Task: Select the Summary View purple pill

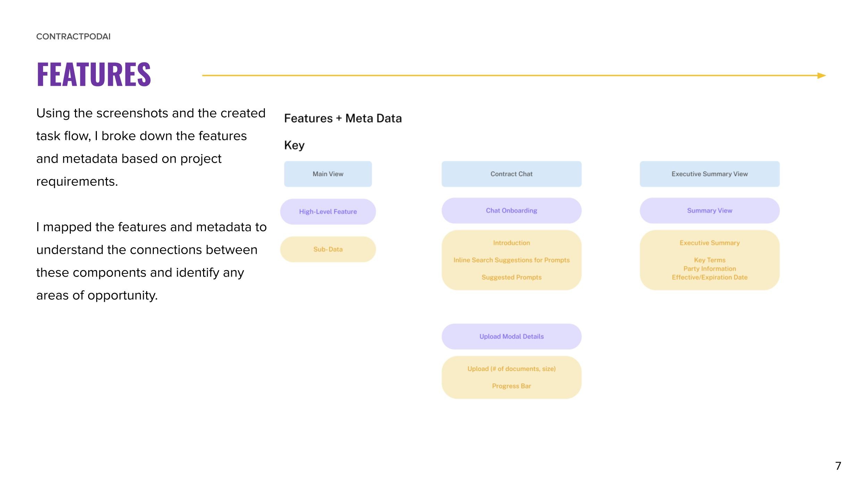Action: pos(709,211)
